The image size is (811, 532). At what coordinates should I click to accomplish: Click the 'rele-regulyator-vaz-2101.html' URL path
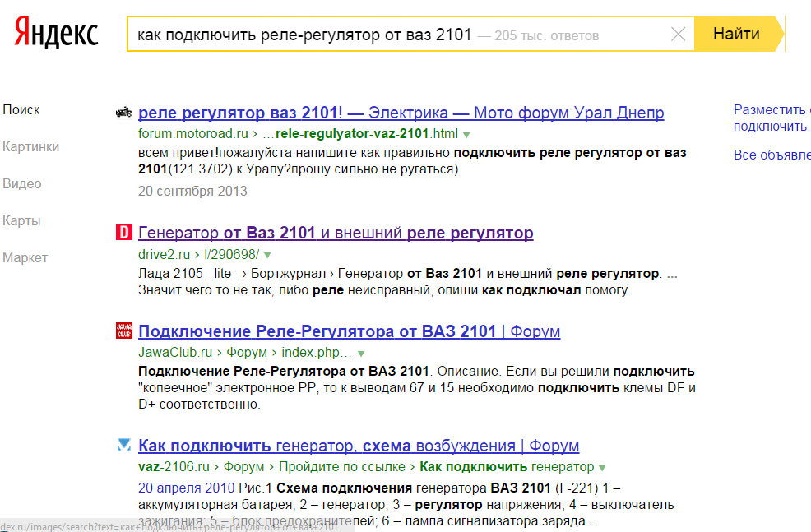click(x=367, y=134)
